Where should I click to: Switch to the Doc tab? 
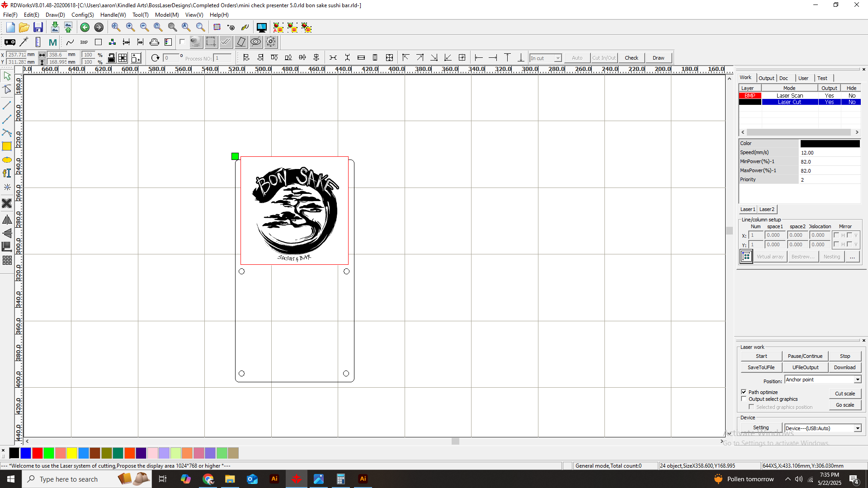[783, 78]
